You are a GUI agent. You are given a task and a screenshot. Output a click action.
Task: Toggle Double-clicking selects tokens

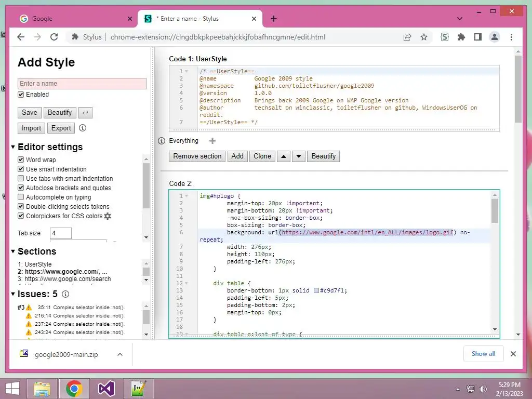click(21, 206)
